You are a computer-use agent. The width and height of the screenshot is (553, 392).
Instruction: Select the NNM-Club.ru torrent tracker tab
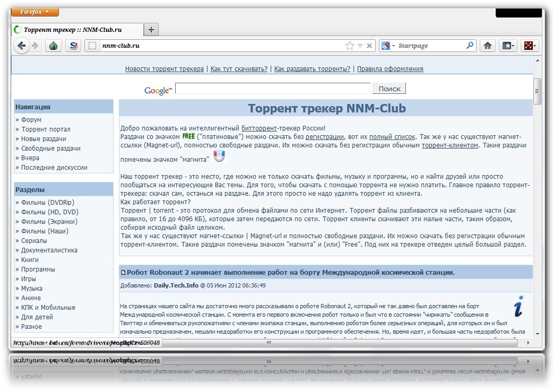74,30
